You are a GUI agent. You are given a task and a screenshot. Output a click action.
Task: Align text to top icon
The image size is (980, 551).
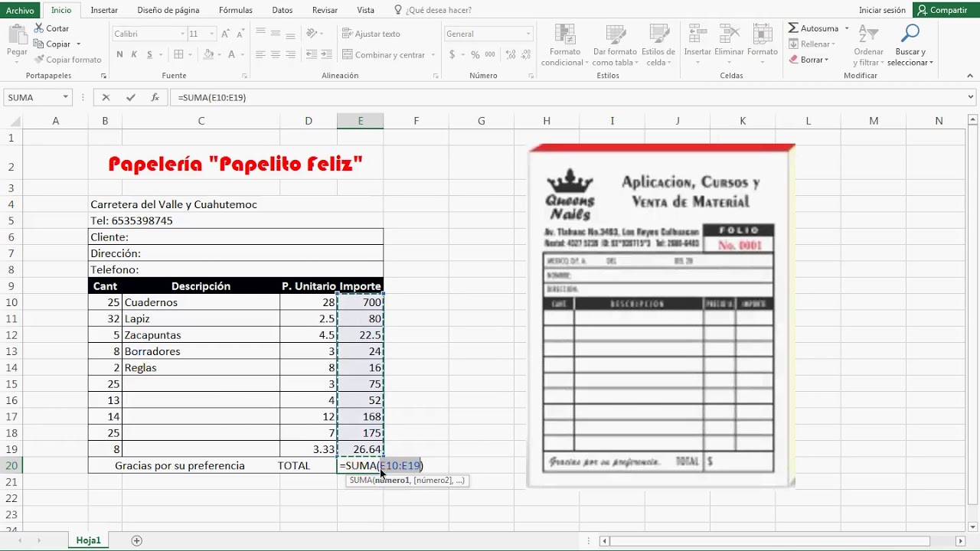pos(260,34)
